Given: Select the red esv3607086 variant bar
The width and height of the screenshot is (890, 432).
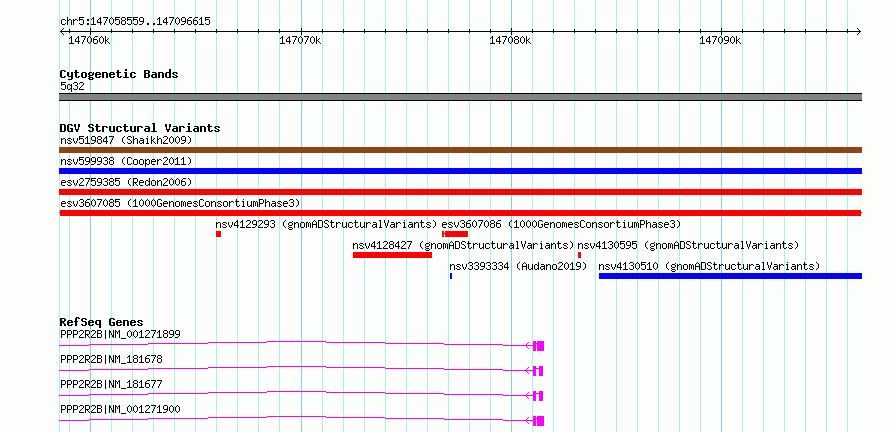Looking at the screenshot, I should 455,234.
